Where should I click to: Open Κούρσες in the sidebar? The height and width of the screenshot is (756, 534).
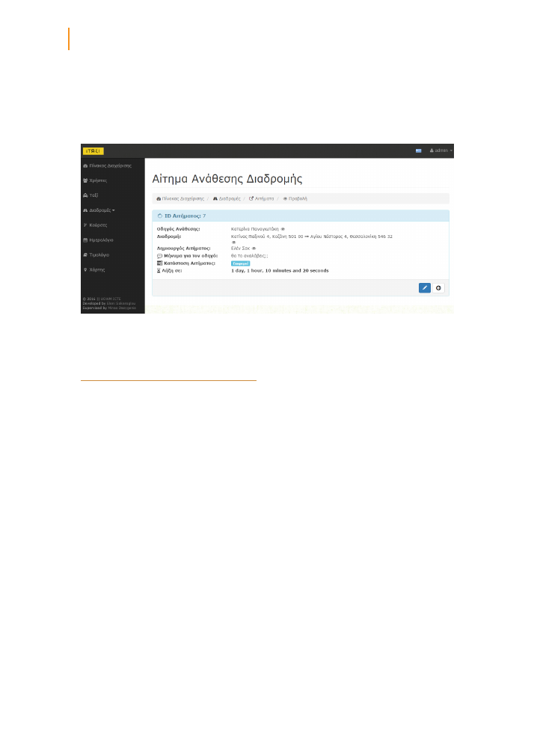95,225
